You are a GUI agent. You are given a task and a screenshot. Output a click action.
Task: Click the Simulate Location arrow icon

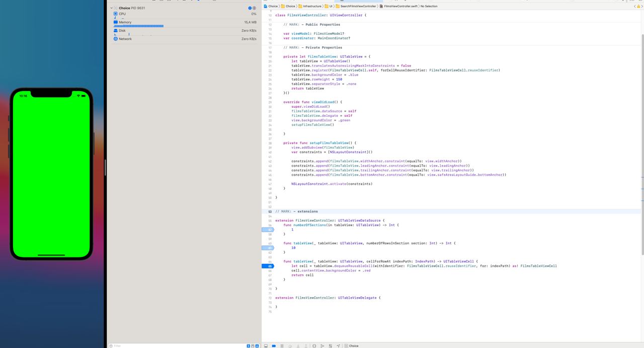tap(338, 345)
